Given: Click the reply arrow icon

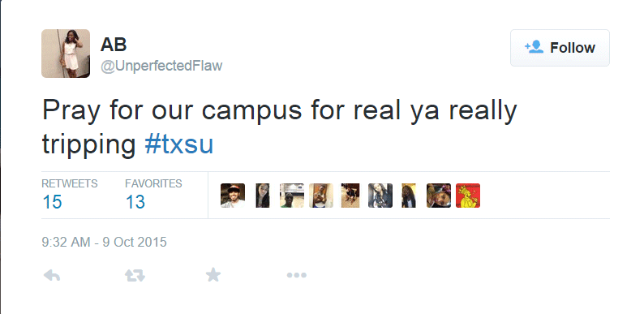Looking at the screenshot, I should pos(52,275).
